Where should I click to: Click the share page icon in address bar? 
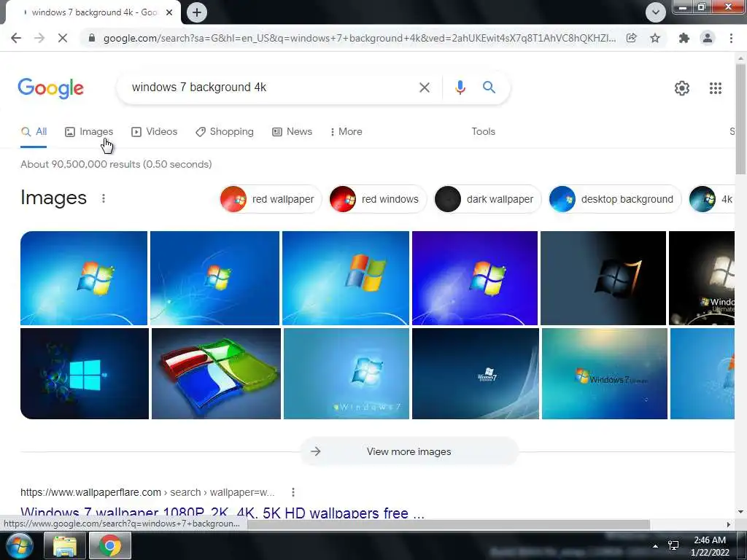(631, 38)
